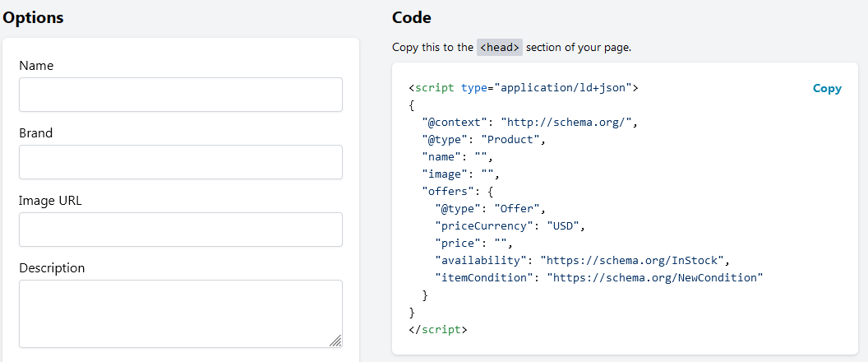Click into the Image URL field
This screenshot has width=868, height=362.
(181, 230)
